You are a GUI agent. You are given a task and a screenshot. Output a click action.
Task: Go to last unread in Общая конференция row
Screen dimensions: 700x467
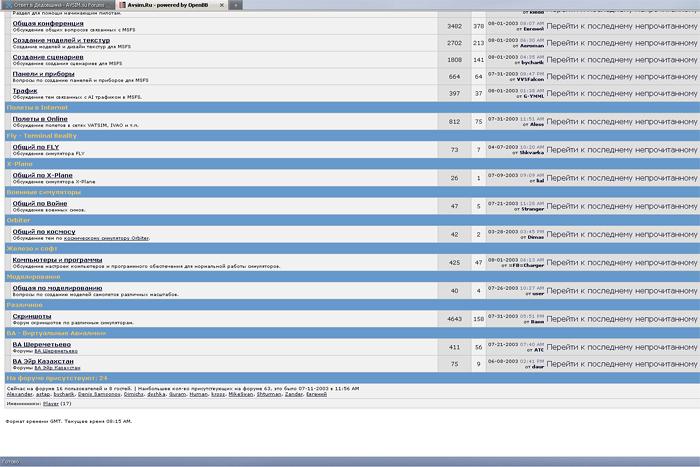(621, 26)
